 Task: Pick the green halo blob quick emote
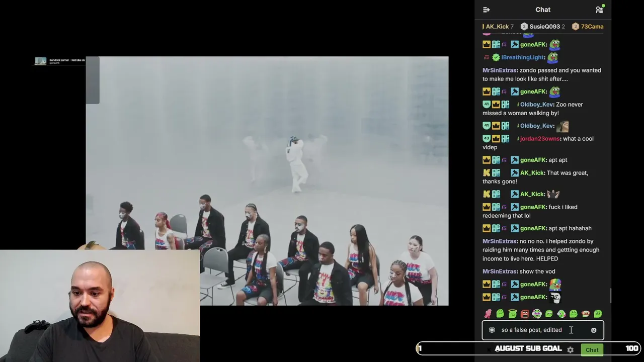(512, 314)
